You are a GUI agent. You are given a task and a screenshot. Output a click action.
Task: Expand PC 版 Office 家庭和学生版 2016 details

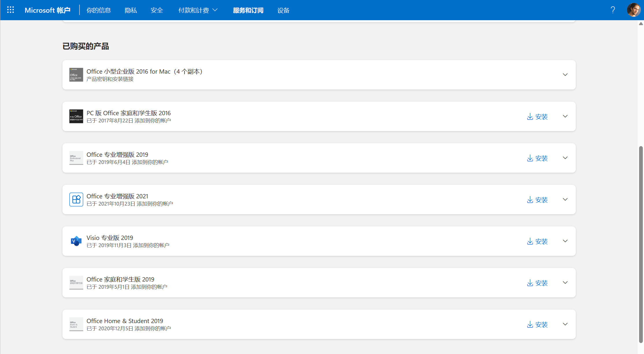(x=565, y=116)
